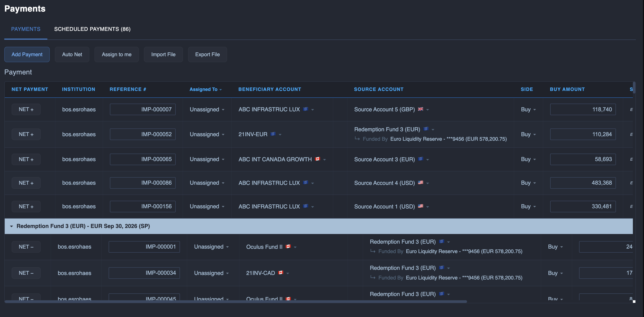
Task: Edit the IMP-000001 reference field
Action: (x=144, y=247)
